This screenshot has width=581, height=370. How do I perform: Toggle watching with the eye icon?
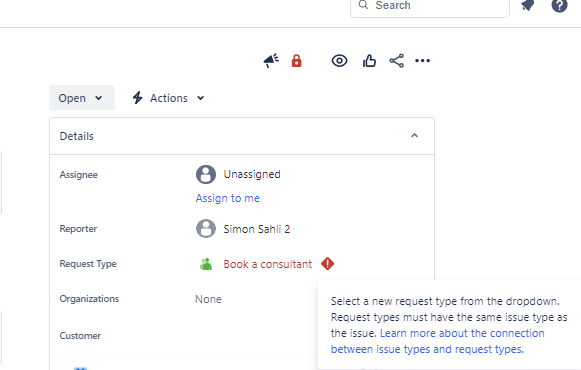click(339, 61)
